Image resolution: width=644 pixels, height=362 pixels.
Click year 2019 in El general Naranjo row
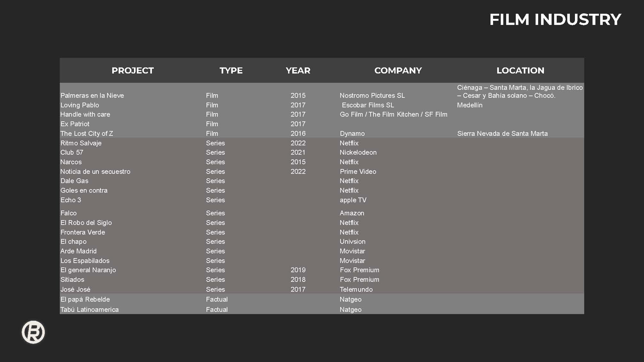[x=298, y=270]
